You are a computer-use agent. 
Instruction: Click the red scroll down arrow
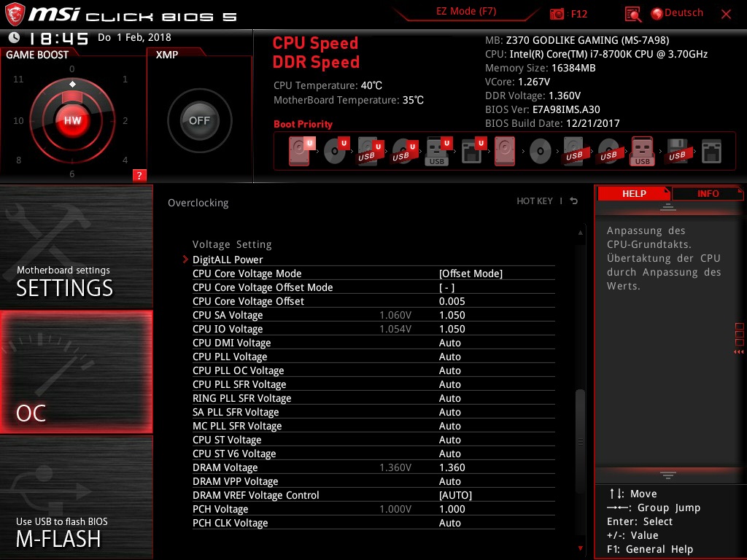point(580,548)
